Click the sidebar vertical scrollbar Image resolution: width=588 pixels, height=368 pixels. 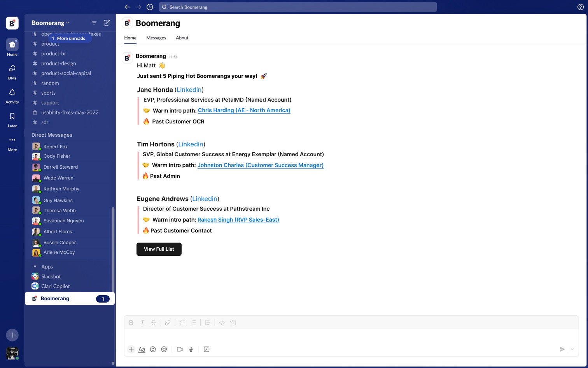pyautogui.click(x=113, y=249)
